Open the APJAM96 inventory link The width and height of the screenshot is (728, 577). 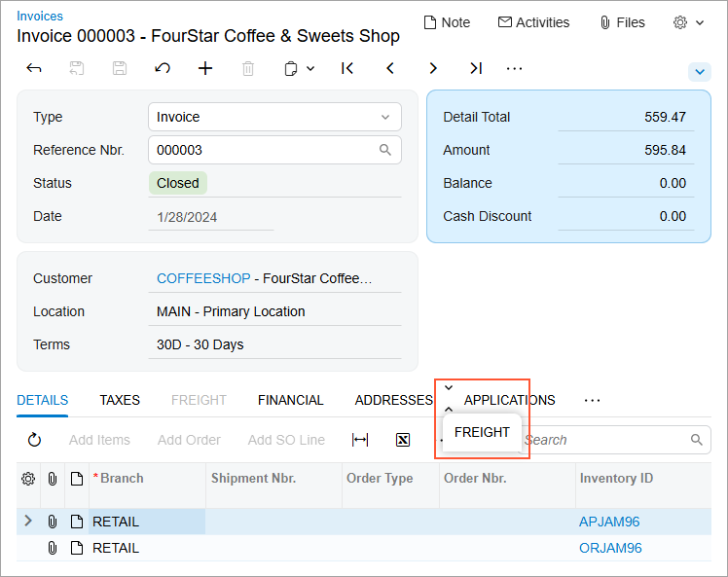tap(609, 522)
